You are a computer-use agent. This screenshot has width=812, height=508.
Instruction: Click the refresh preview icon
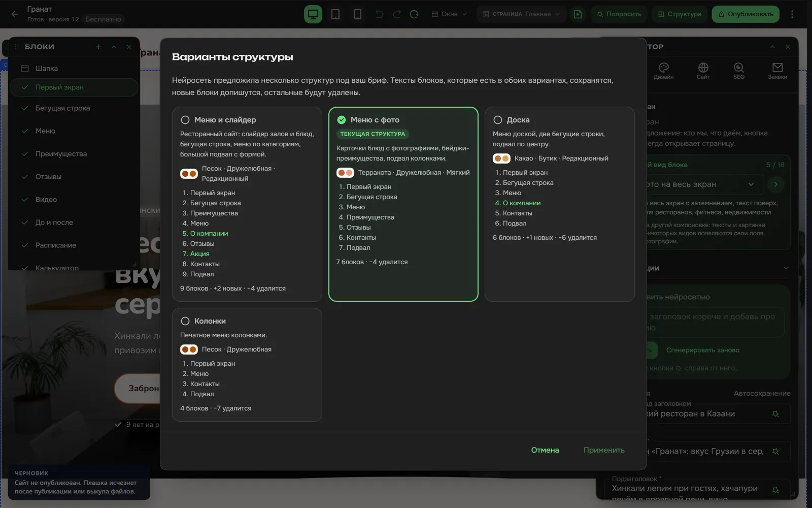[414, 14]
